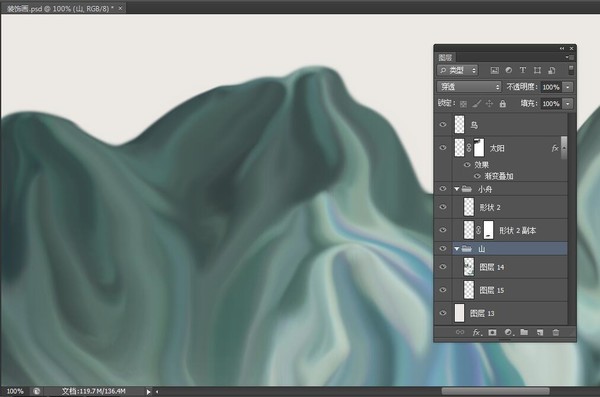The image size is (600, 397).
Task: Click the fx badge on 太阳 layer
Action: tap(555, 148)
